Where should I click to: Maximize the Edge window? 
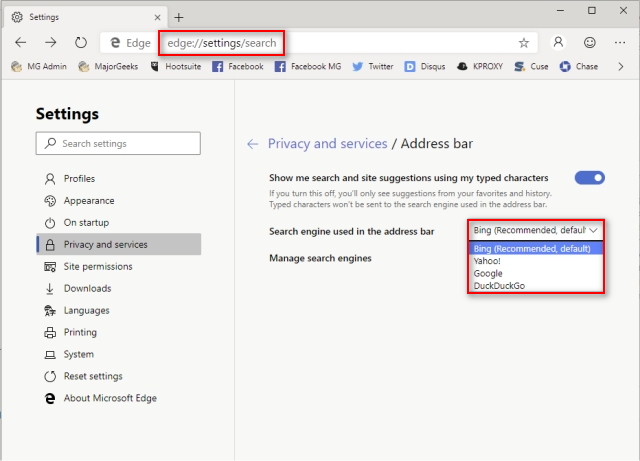pos(592,11)
